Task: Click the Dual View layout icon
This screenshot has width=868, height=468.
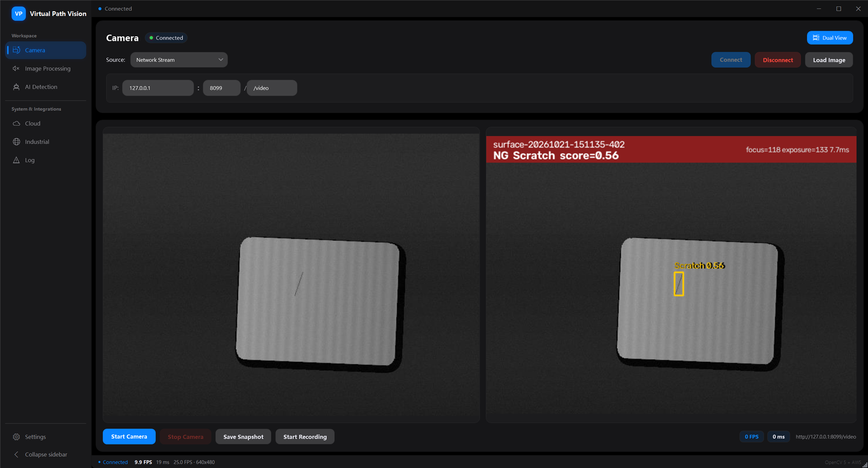Action: click(816, 38)
